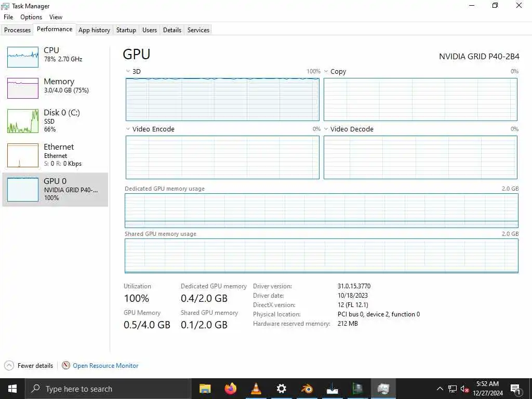The width and height of the screenshot is (532, 399).
Task: Click the Resource Monitor gauge icon
Action: pyautogui.click(x=66, y=365)
